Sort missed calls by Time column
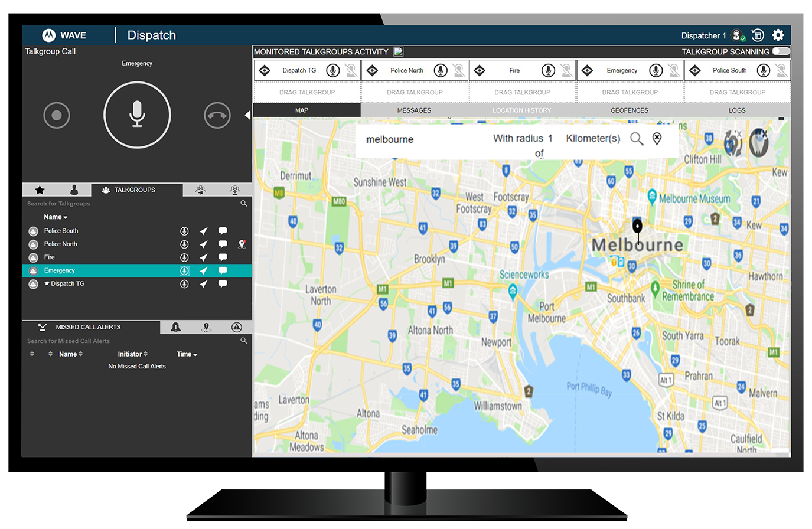 tap(187, 354)
